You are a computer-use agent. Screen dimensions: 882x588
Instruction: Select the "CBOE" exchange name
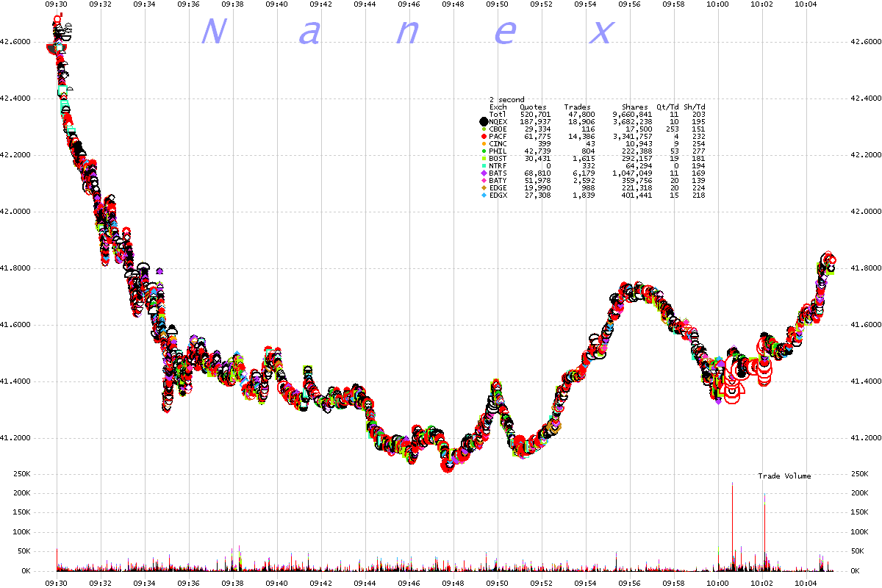[498, 129]
